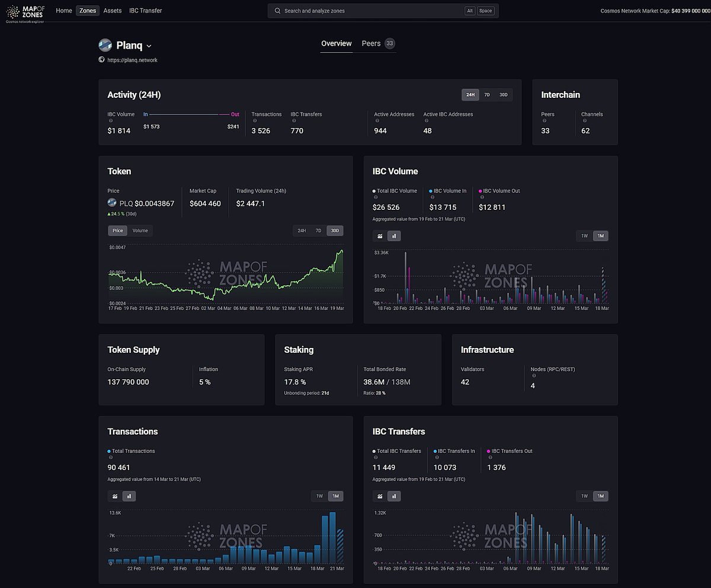The height and width of the screenshot is (588, 711).
Task: Open help icon under Interchain Peers
Action: (545, 121)
